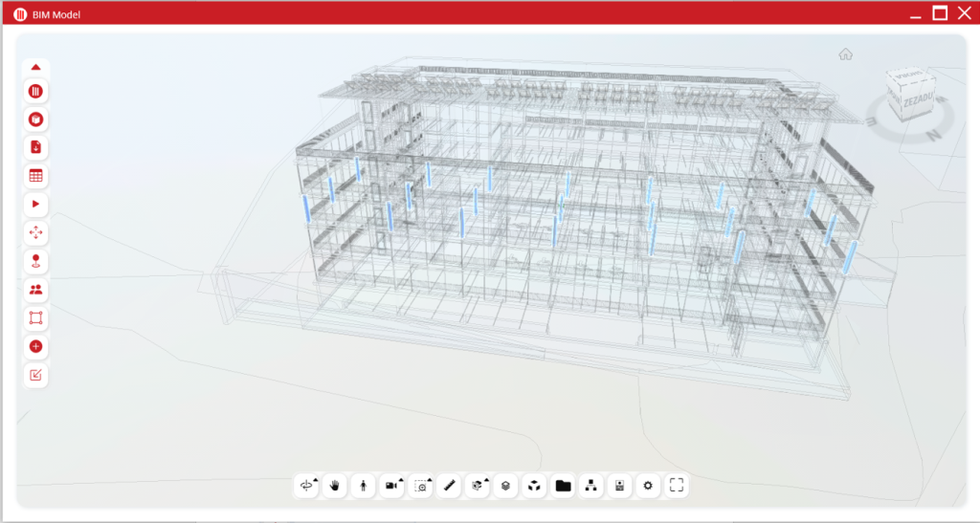Expand the Orbit tool options
Image resolution: width=980 pixels, height=523 pixels.
[x=307, y=486]
